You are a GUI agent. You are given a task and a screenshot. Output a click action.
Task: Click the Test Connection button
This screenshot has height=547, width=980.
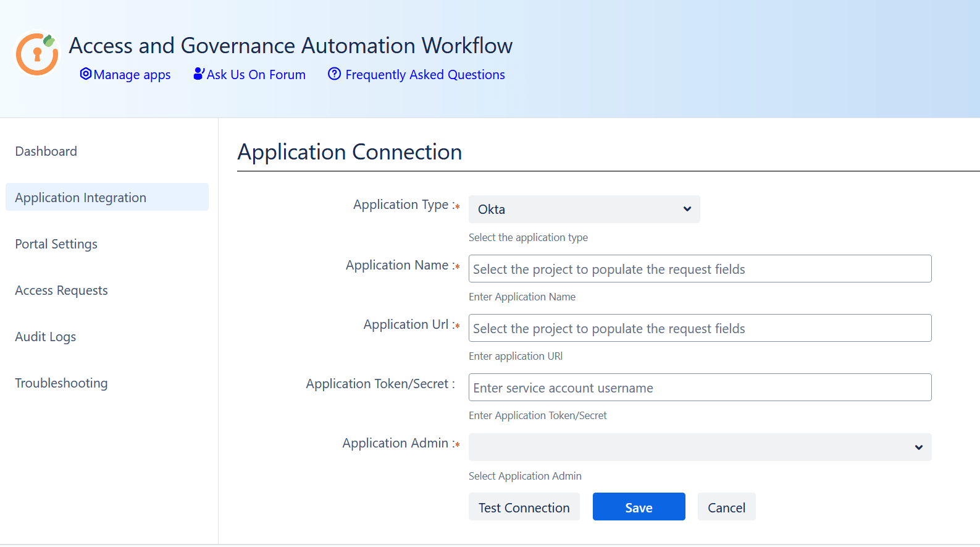click(524, 507)
